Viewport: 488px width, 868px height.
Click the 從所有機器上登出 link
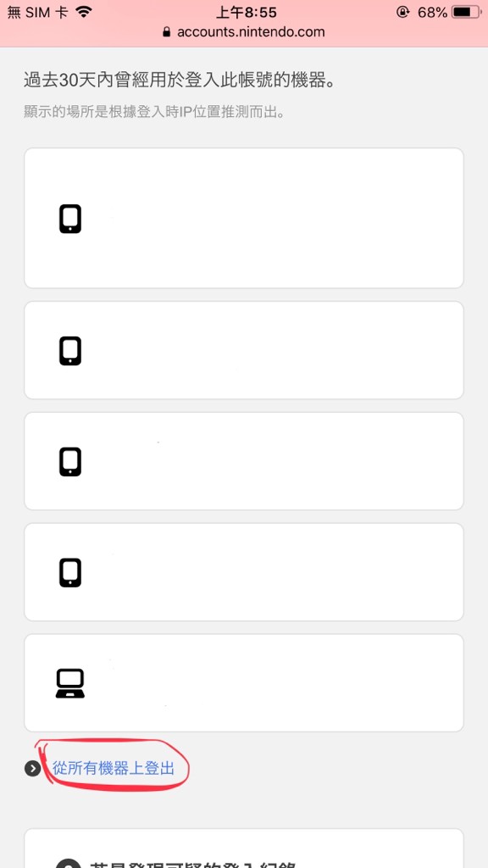point(114,768)
